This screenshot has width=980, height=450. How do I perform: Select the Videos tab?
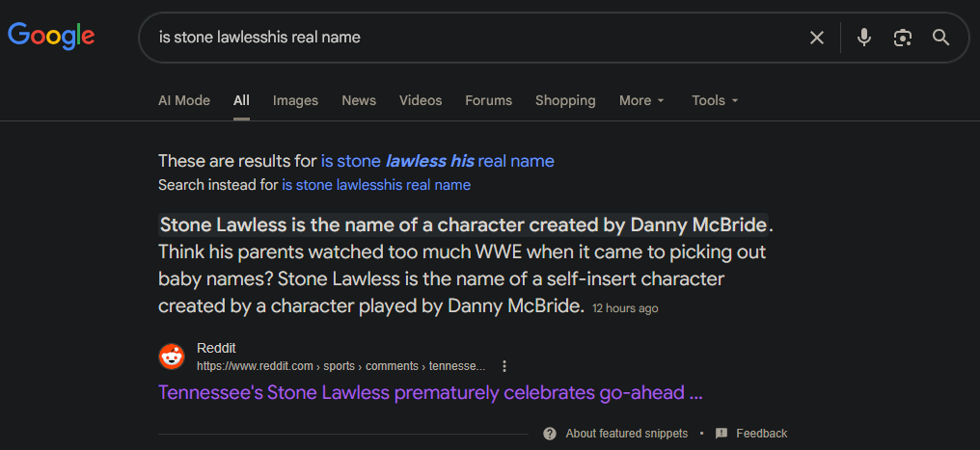(x=421, y=100)
